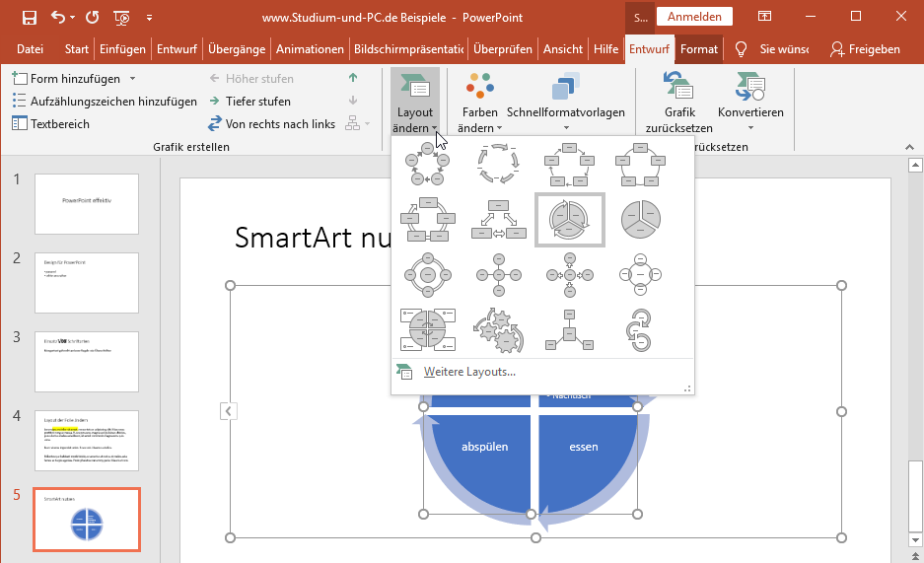Toggle Von rechts nach links

271,123
